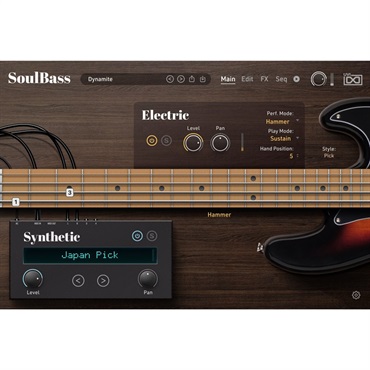370x370 pixels.
Task: Toggle Electric layer power button
Action: 152,141
